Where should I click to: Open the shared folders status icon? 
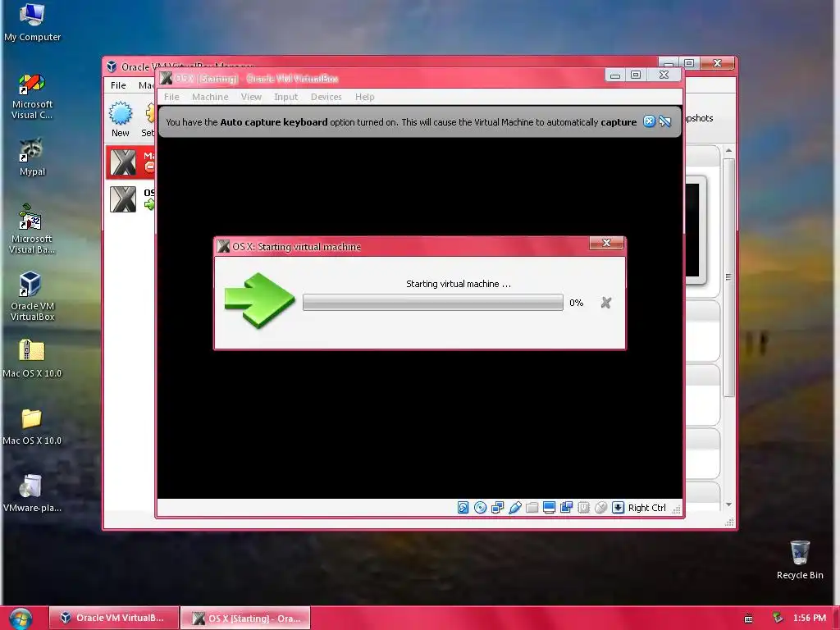pyautogui.click(x=532, y=507)
